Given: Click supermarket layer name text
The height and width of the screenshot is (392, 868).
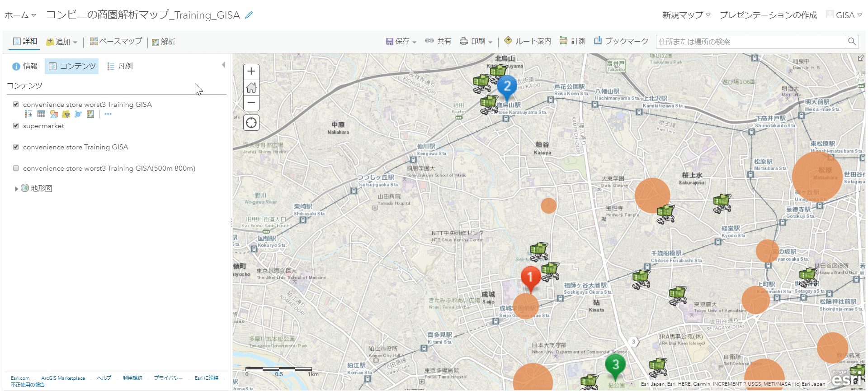Looking at the screenshot, I should coord(44,126).
